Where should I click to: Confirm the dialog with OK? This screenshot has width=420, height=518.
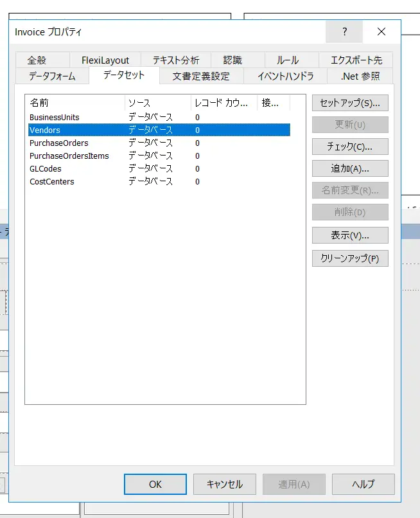point(155,485)
